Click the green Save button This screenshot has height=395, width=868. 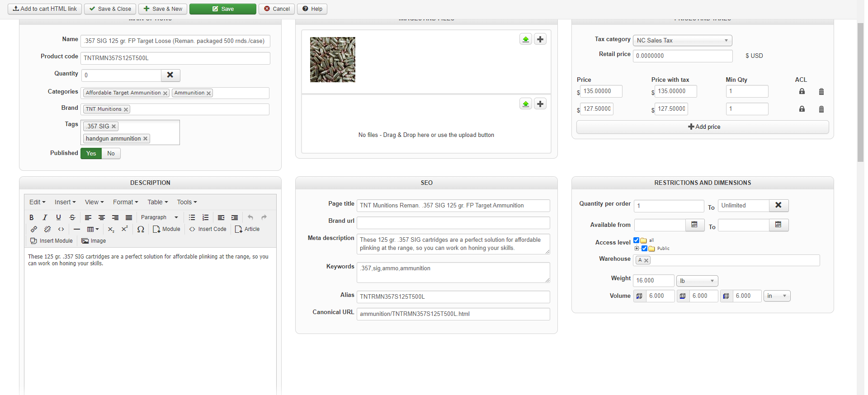pos(223,9)
